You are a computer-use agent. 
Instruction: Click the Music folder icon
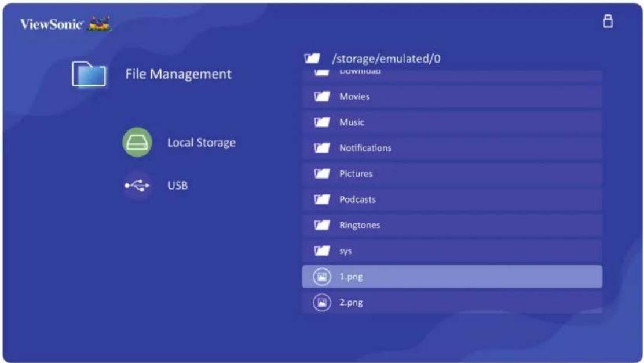pos(322,122)
